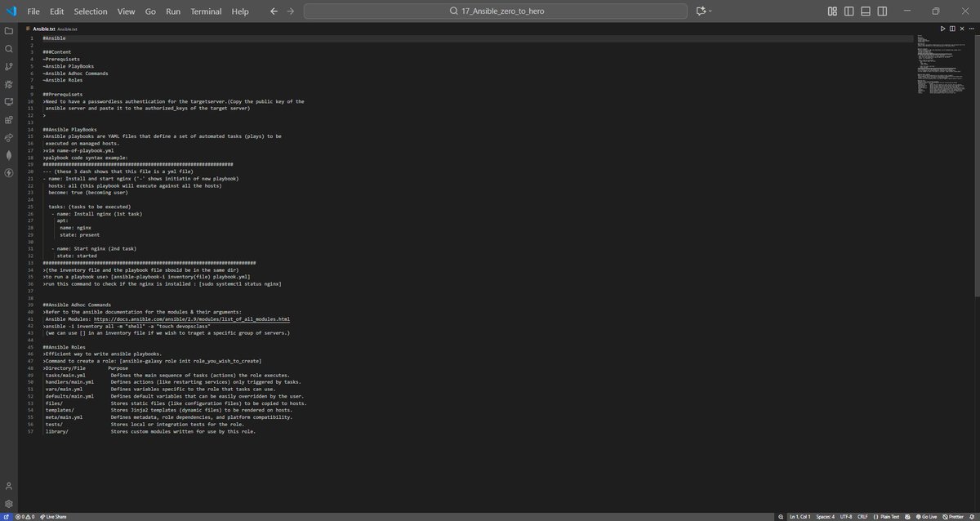Open the Accounts icon near the bottom

point(8,484)
